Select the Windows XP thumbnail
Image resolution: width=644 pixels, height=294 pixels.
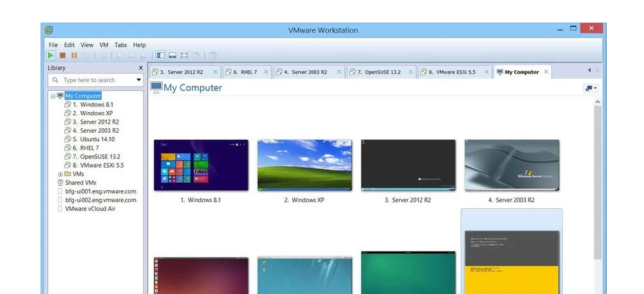[x=305, y=165]
